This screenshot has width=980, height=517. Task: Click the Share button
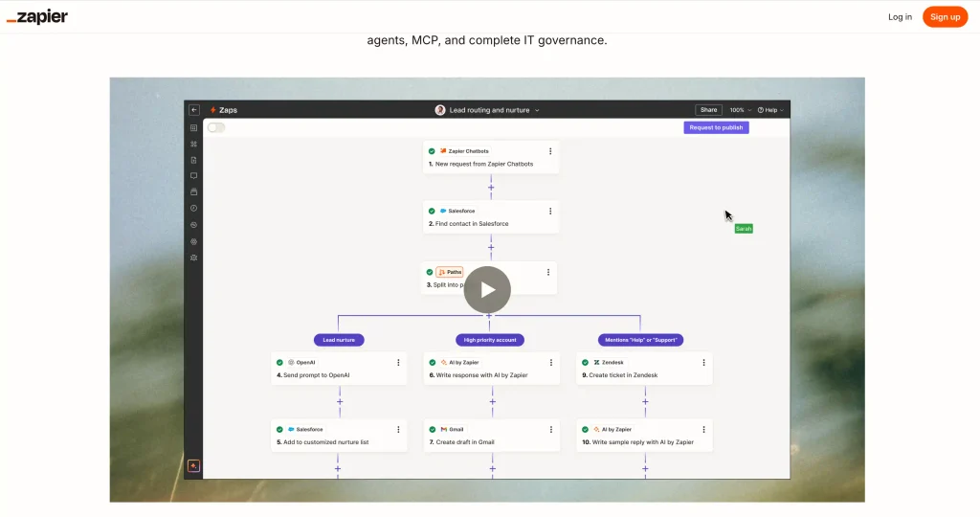709,110
